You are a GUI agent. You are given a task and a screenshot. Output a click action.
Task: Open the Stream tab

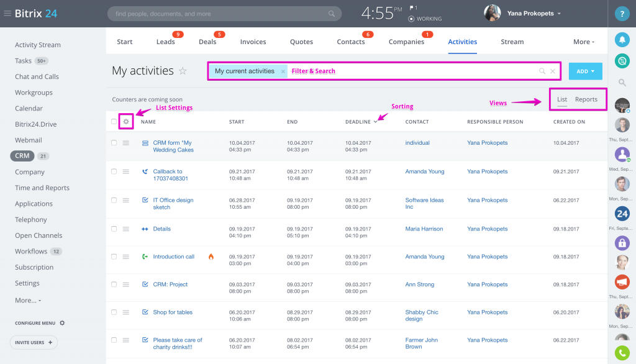(512, 42)
